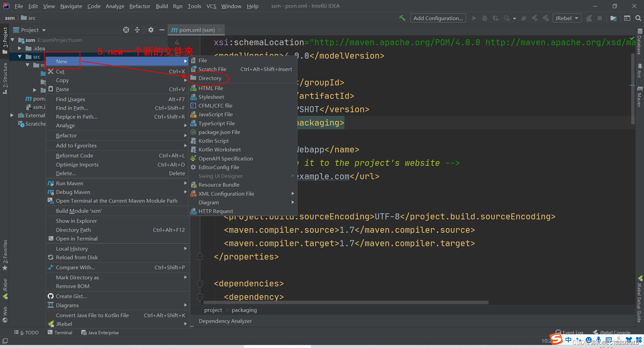
Task: Toggle fold marker beside <dependencies>
Action: pyautogui.click(x=200, y=284)
